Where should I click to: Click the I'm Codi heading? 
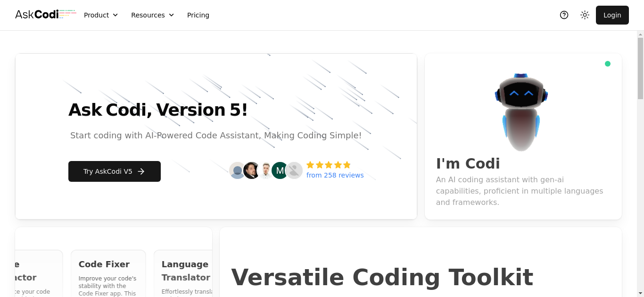[468, 163]
